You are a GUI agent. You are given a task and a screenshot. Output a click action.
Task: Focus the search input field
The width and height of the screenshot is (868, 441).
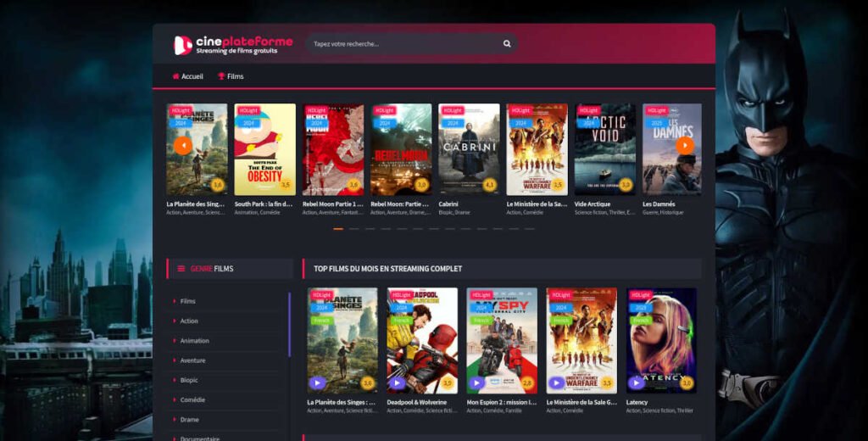[x=411, y=44]
